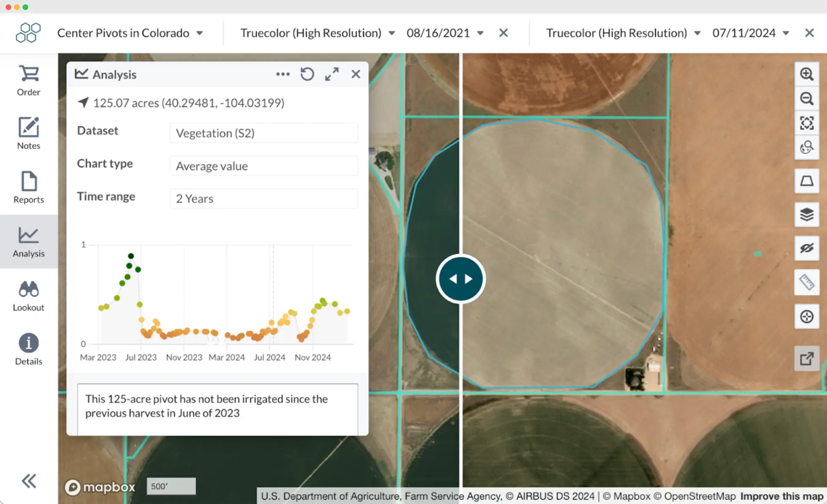
Task: Open the 08/16/2021 date dropdown
Action: [x=445, y=33]
